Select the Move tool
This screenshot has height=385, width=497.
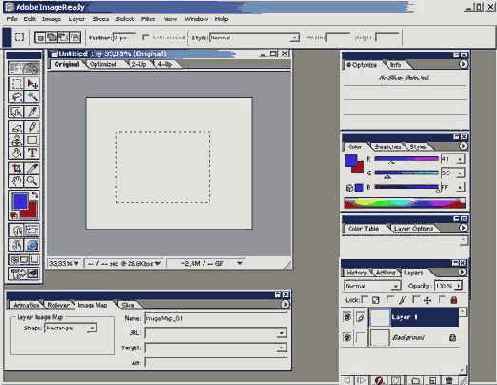click(x=32, y=83)
